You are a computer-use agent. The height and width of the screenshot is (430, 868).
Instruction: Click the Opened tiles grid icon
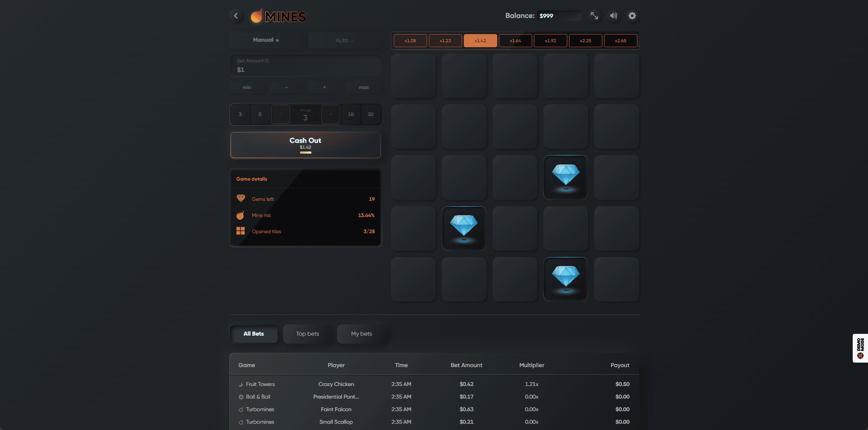coord(240,231)
